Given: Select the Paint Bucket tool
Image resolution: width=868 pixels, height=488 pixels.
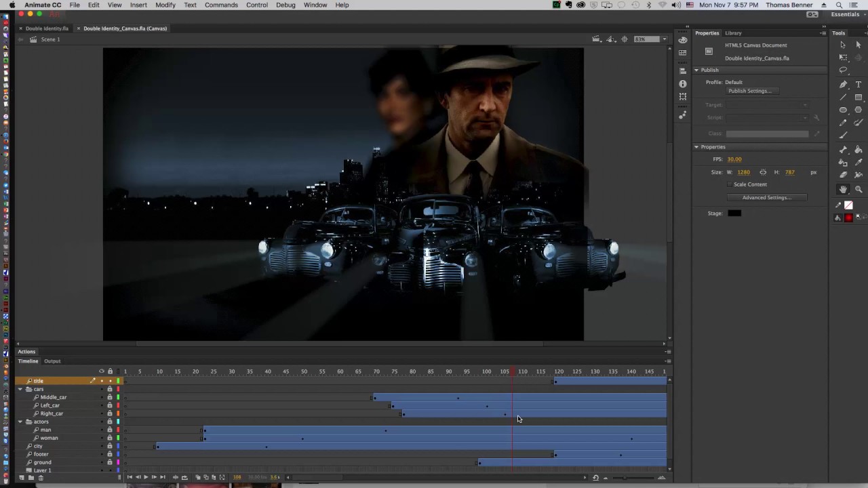Looking at the screenshot, I should pos(859,150).
